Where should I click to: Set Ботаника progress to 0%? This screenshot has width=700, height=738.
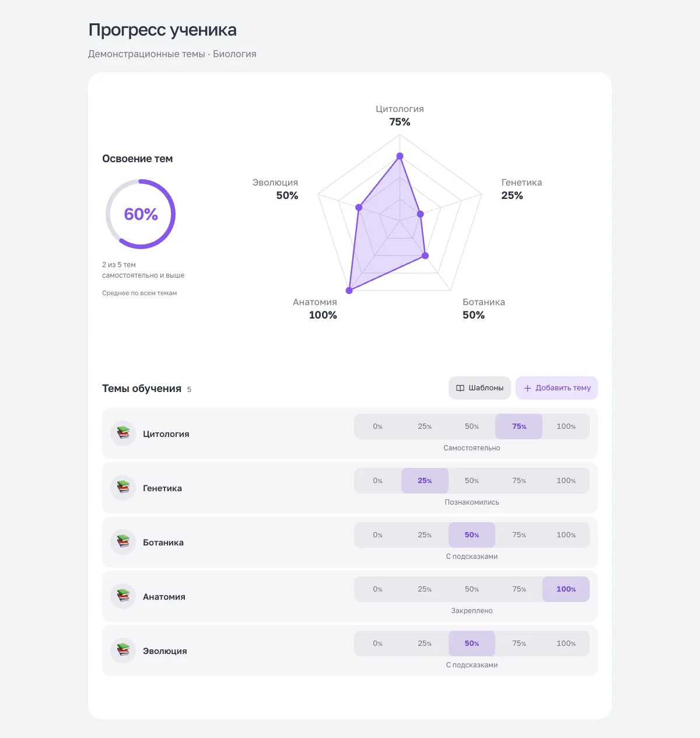tap(378, 535)
